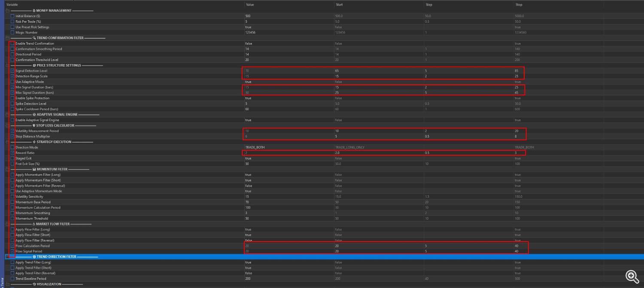
Task: Collapse the TREND CONFIRMATION FILTER group folder icon
Action: [7, 38]
